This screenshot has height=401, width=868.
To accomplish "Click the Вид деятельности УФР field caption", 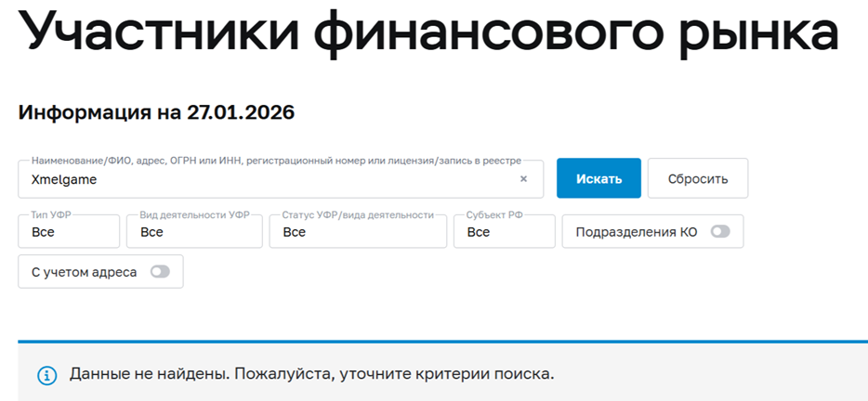I will pos(194,214).
